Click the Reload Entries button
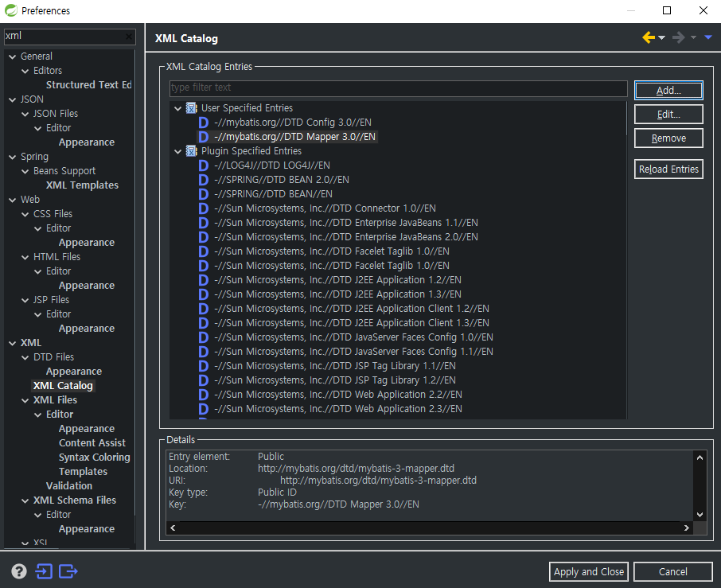This screenshot has width=721, height=588. [x=668, y=169]
